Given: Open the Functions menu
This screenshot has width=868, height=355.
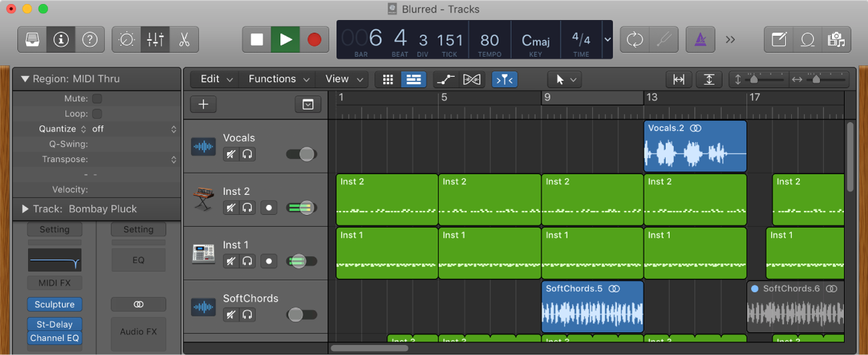Looking at the screenshot, I should pos(279,79).
